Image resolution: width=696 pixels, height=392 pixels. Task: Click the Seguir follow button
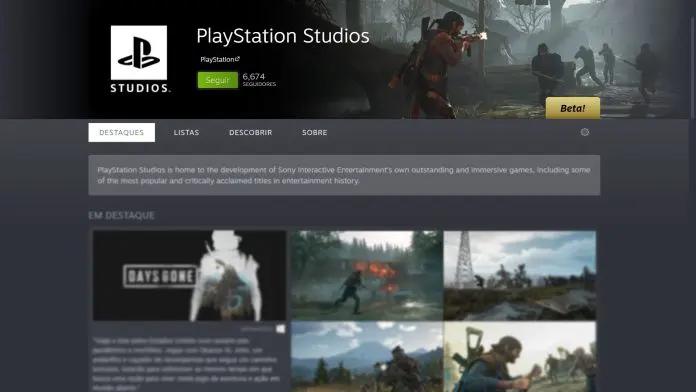[x=218, y=80]
